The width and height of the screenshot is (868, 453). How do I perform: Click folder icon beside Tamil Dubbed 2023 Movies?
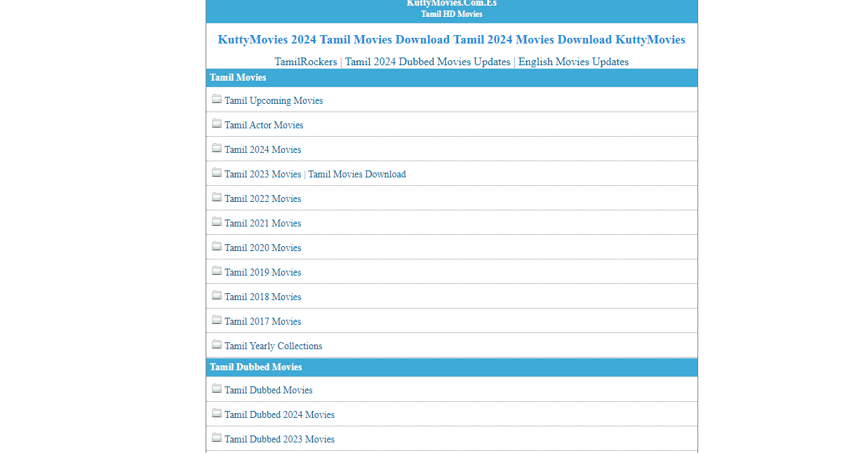tap(217, 438)
